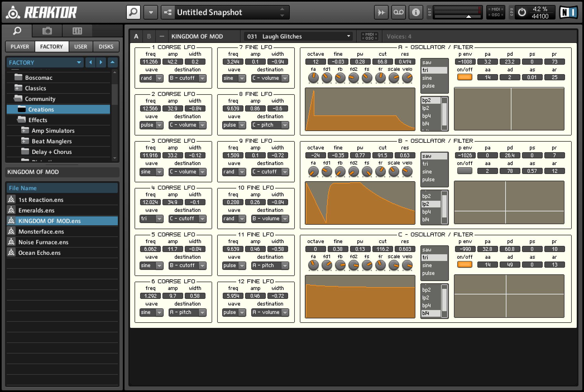This screenshot has height=392, width=584.
Task: Open the tape recorder icon in toolbar
Action: pyautogui.click(x=398, y=13)
